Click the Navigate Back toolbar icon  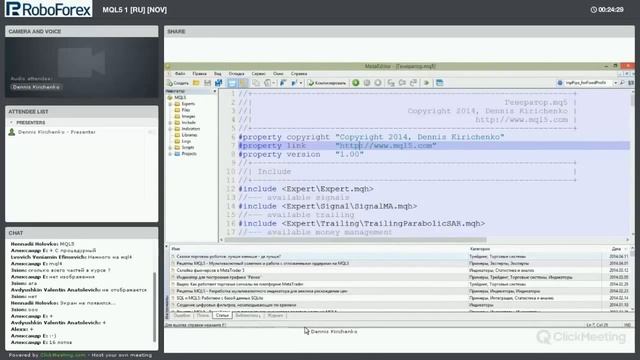(282, 83)
